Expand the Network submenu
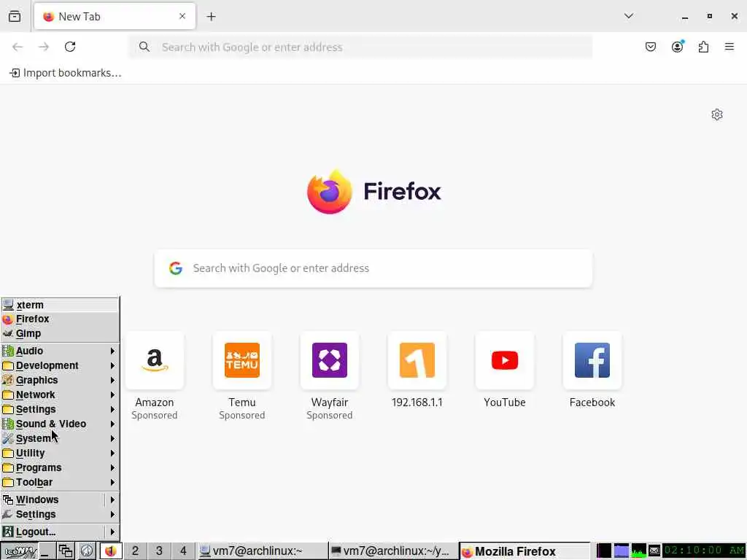 [x=60, y=394]
